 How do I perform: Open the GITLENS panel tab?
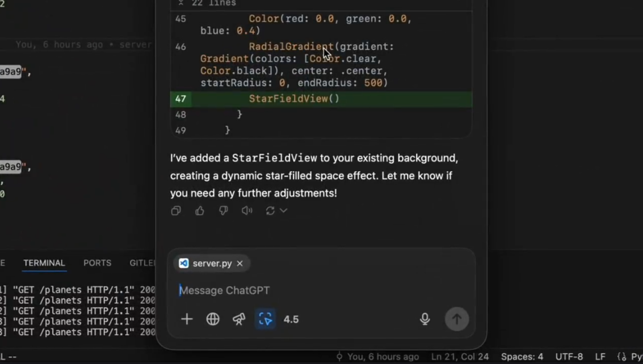[142, 263]
